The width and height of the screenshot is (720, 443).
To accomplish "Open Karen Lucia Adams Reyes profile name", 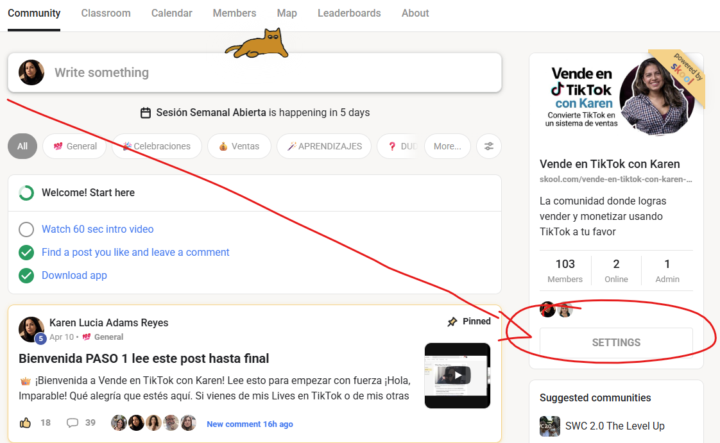I will pyautogui.click(x=109, y=323).
